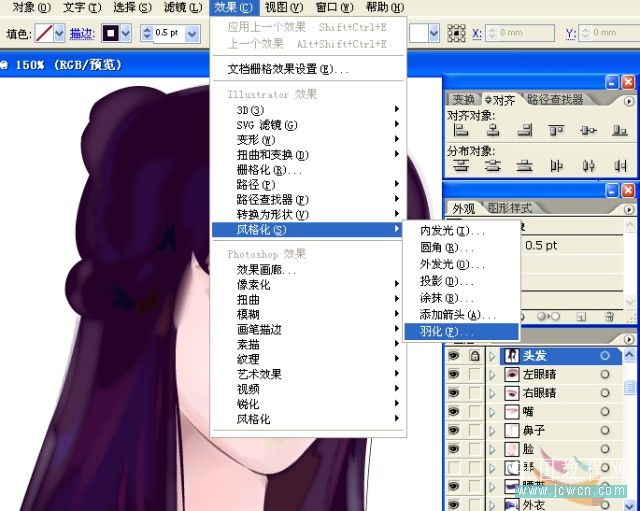Open the 外观 panel flyout menu

(x=629, y=210)
